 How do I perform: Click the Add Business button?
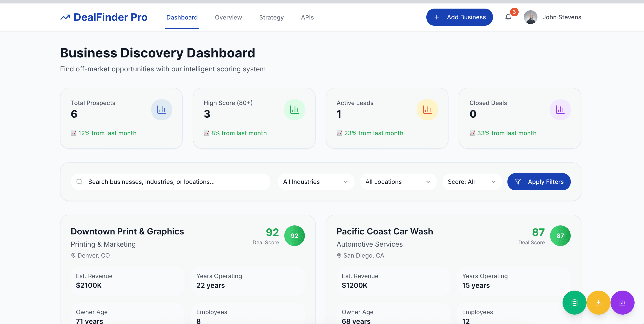[459, 17]
